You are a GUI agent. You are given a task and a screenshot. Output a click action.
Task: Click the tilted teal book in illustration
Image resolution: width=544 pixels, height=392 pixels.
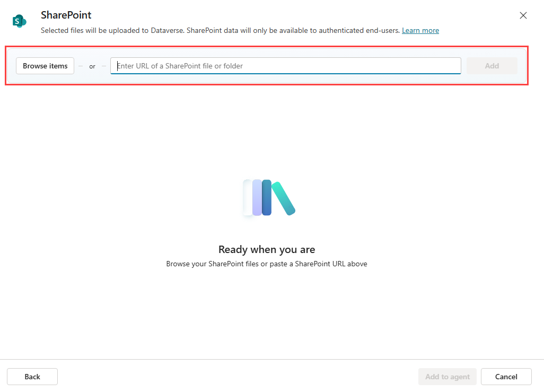pos(284,198)
